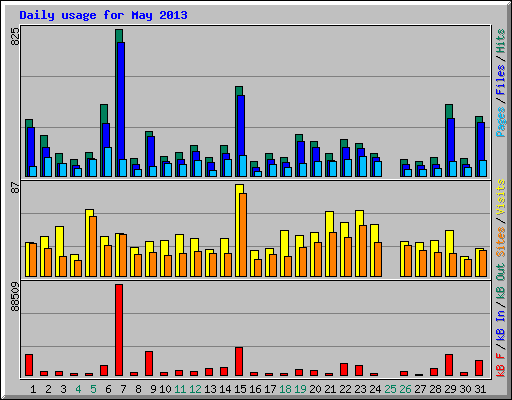Click day label 29 on the x-axis
Viewport: 512px width, 400px height.
[x=450, y=389]
